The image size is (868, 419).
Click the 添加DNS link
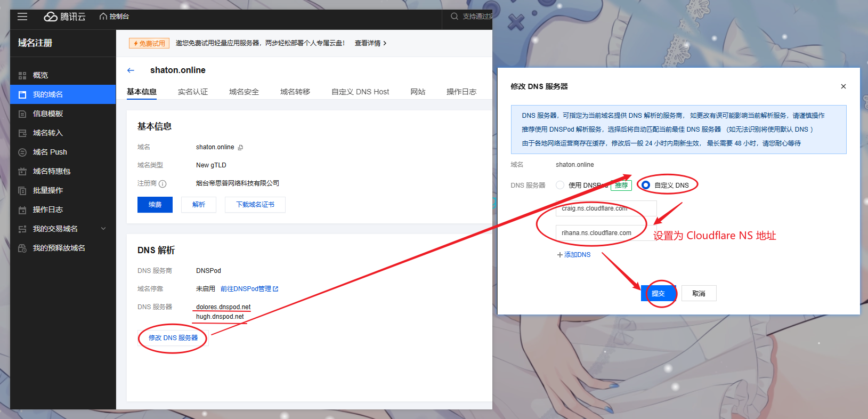[x=574, y=255]
